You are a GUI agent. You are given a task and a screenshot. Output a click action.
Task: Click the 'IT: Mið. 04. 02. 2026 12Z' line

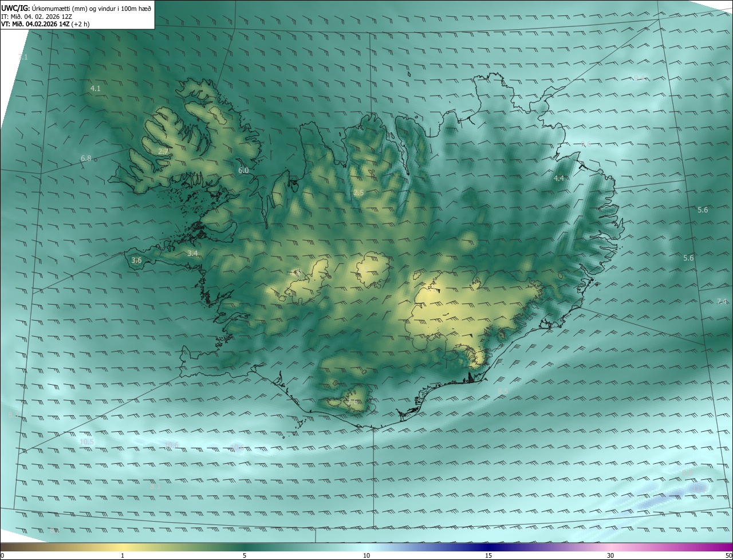[x=36, y=17]
